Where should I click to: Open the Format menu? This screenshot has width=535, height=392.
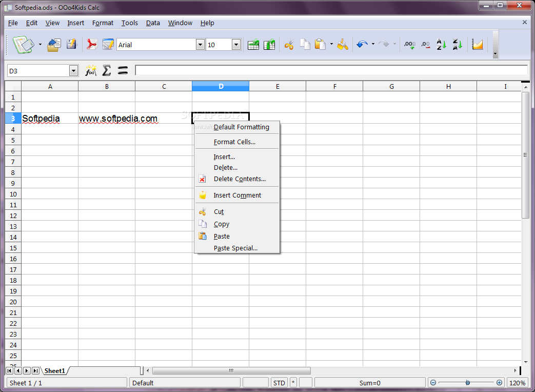click(103, 23)
